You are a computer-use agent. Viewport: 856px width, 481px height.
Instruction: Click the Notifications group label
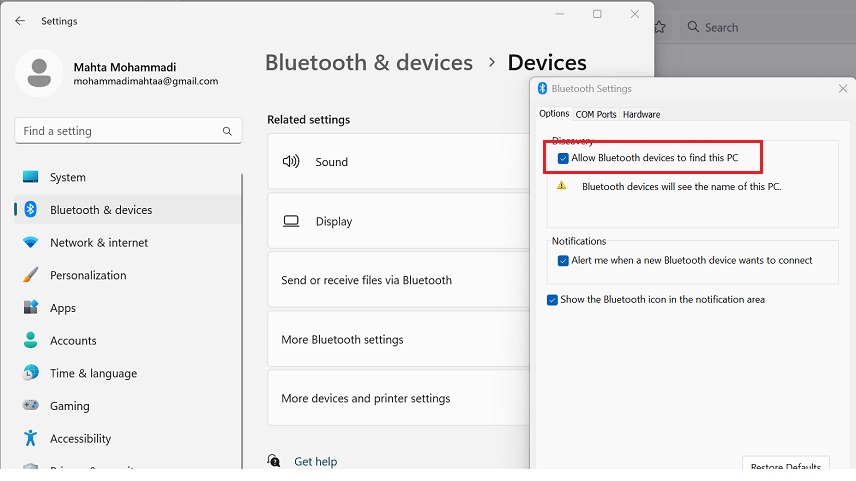point(579,241)
